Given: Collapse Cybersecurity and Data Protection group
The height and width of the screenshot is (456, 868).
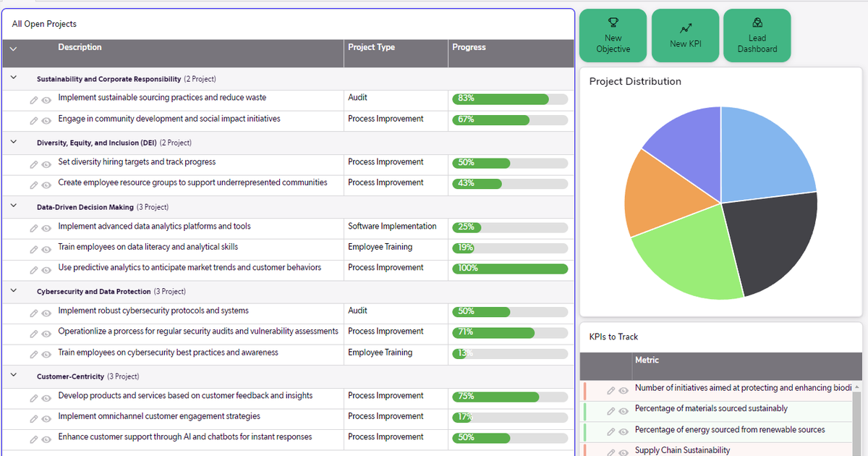Looking at the screenshot, I should (13, 290).
